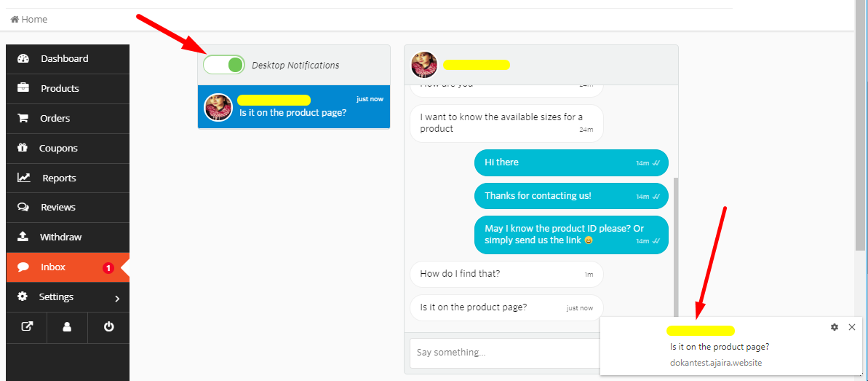This screenshot has height=381, width=868.
Task: Click the edit account user icon
Action: coord(67,327)
